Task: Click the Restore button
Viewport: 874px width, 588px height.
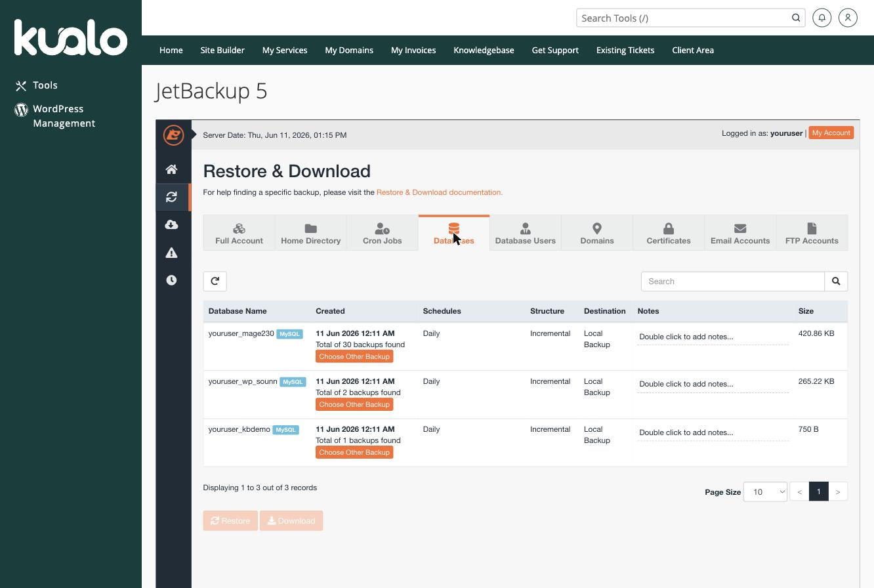Action: (x=230, y=521)
